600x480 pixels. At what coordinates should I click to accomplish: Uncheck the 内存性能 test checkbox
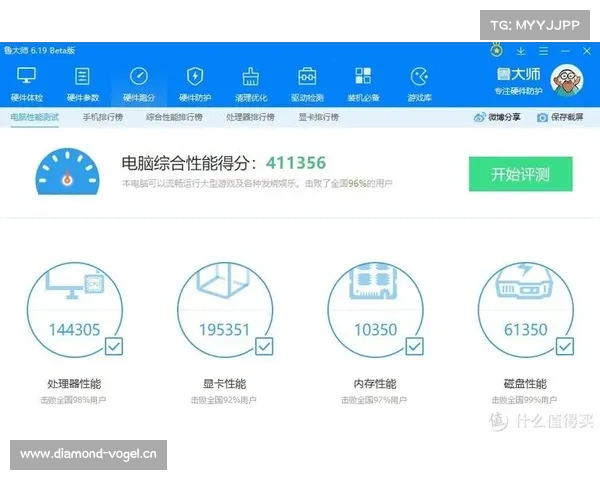click(415, 346)
